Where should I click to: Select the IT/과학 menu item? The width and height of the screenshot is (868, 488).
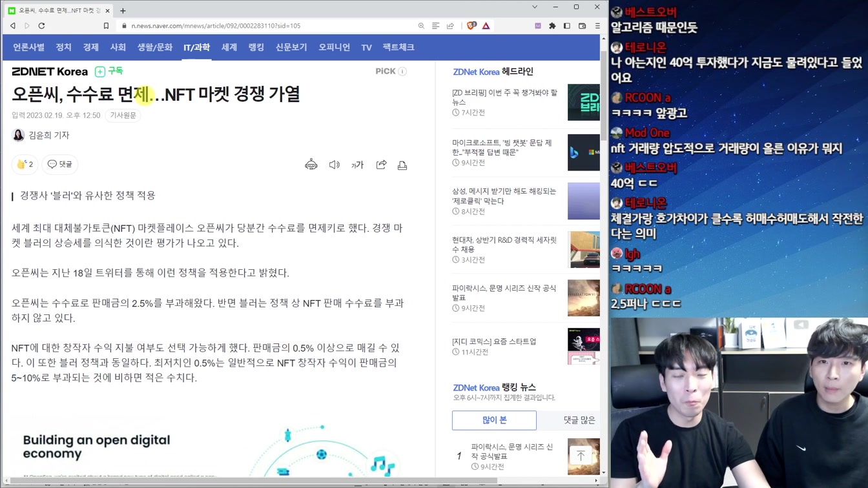pyautogui.click(x=196, y=48)
